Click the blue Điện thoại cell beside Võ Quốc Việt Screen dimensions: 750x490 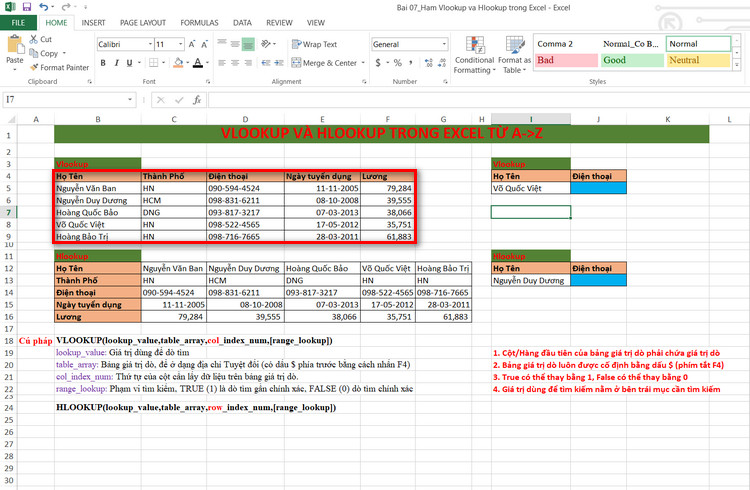[x=598, y=188]
